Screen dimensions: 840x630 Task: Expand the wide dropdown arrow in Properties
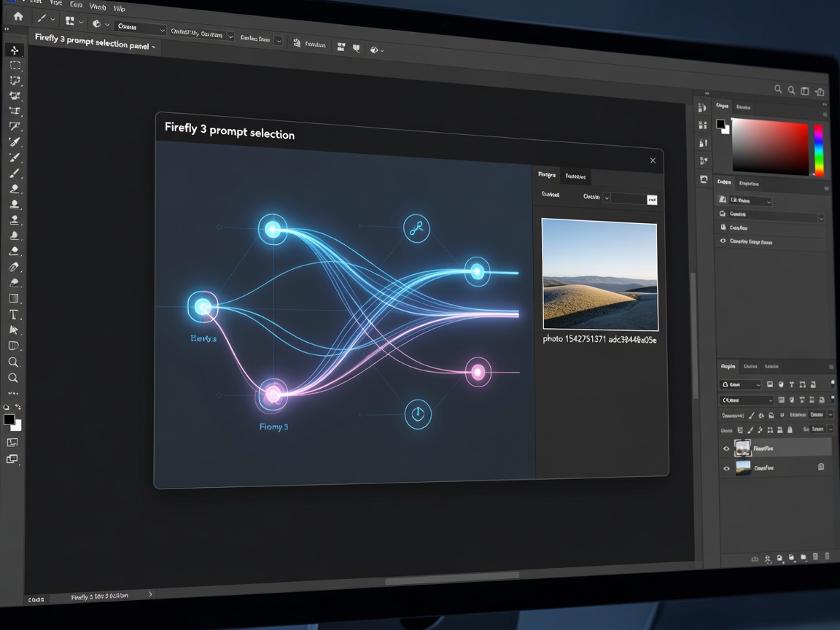[x=821, y=217]
